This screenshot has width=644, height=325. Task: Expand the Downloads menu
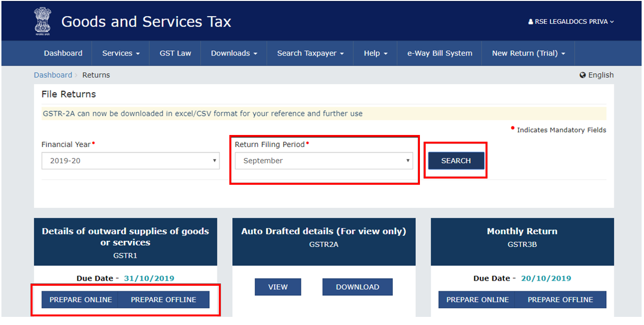[234, 53]
